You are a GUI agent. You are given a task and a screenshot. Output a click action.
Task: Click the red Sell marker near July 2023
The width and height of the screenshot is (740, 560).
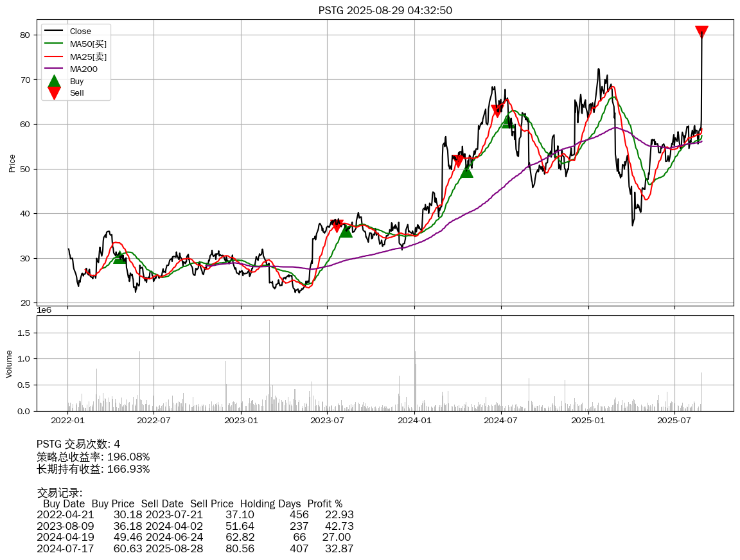point(337,226)
